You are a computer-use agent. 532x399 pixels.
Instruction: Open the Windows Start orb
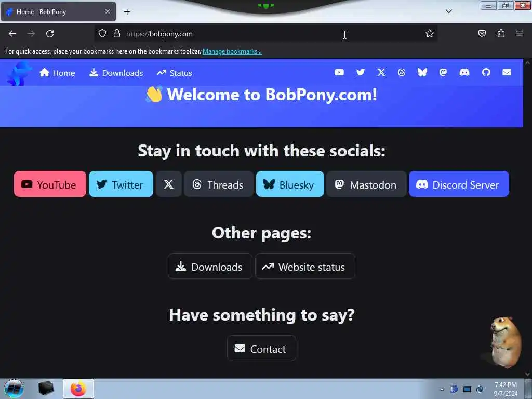pos(14,389)
